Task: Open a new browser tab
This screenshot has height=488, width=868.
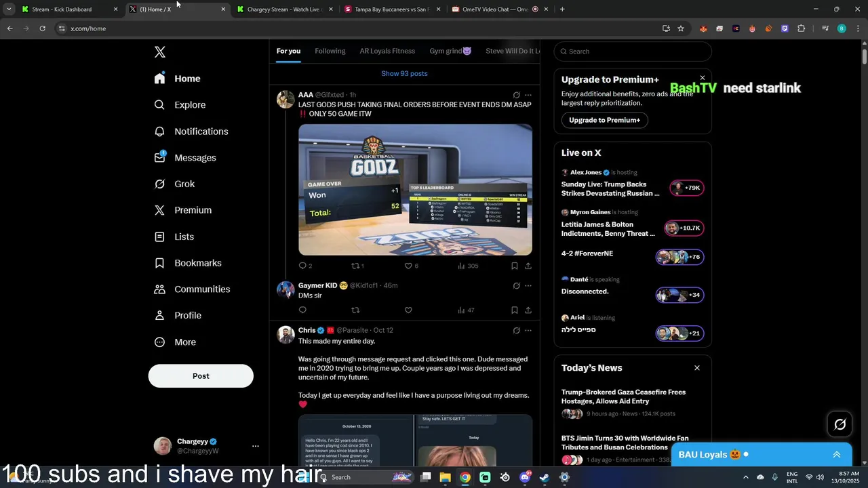Action: pyautogui.click(x=562, y=9)
